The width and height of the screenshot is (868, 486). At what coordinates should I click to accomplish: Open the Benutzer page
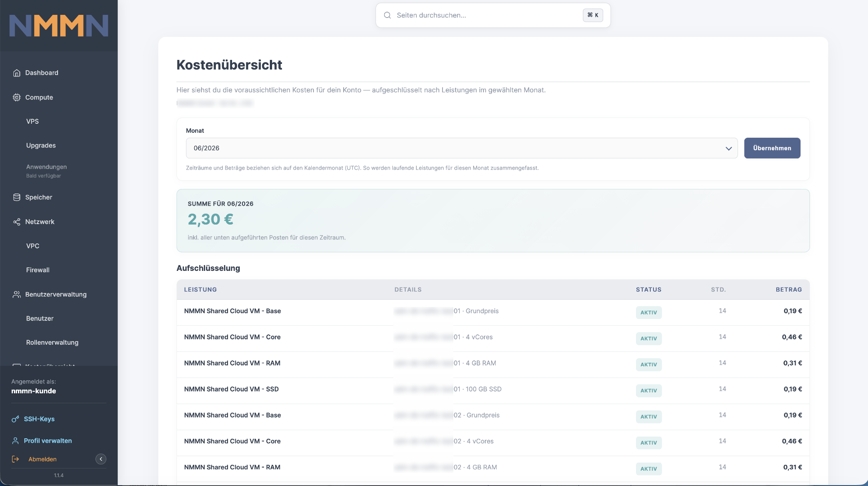point(40,319)
